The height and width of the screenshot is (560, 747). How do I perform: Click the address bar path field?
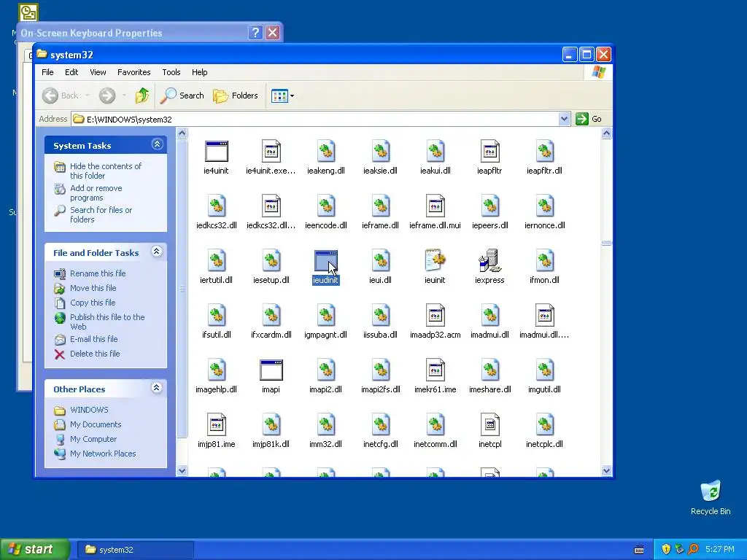(x=314, y=119)
